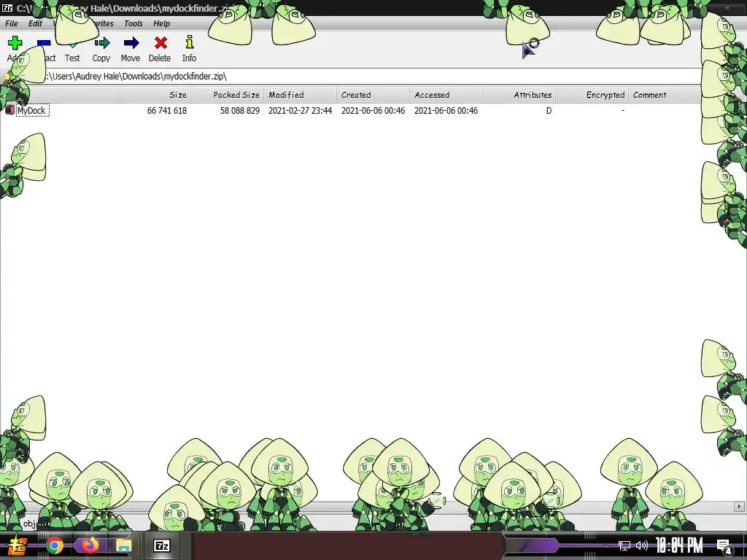Open the Tools menu

[x=133, y=23]
